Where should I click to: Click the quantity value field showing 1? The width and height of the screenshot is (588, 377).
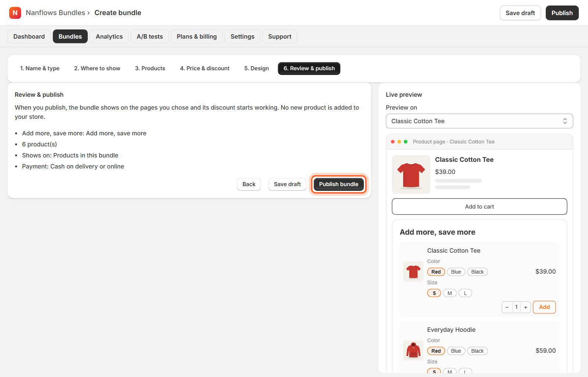[x=516, y=307]
